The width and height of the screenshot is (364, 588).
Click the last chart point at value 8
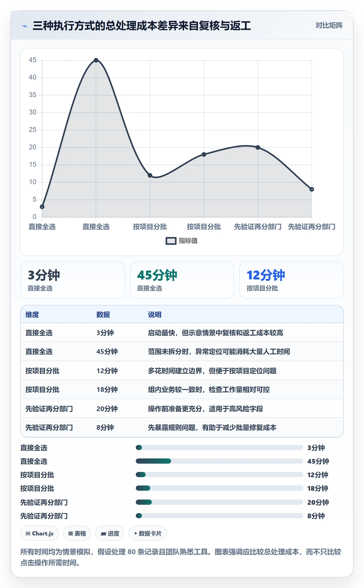coord(311,189)
